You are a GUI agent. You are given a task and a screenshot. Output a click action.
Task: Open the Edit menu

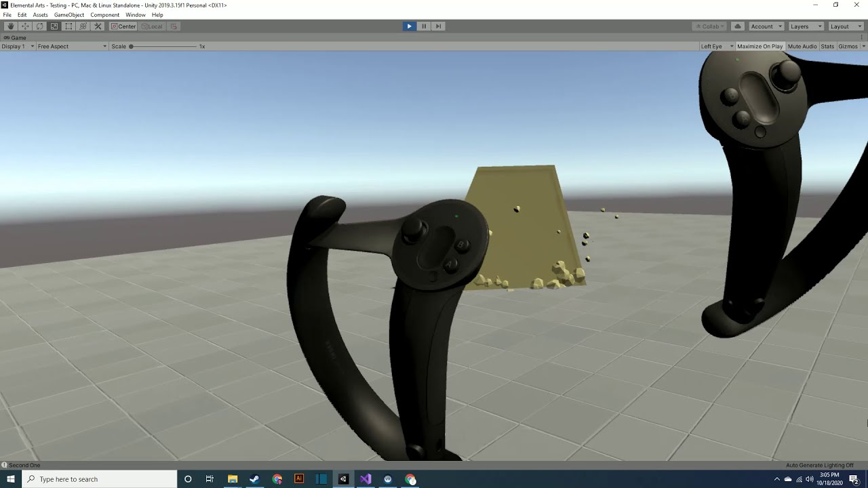22,15
